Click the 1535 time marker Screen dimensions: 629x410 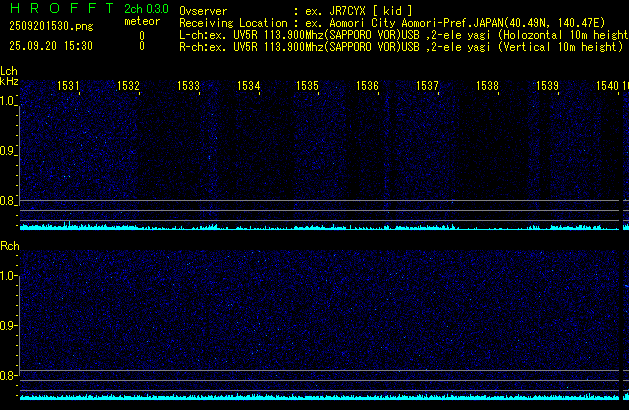(308, 87)
